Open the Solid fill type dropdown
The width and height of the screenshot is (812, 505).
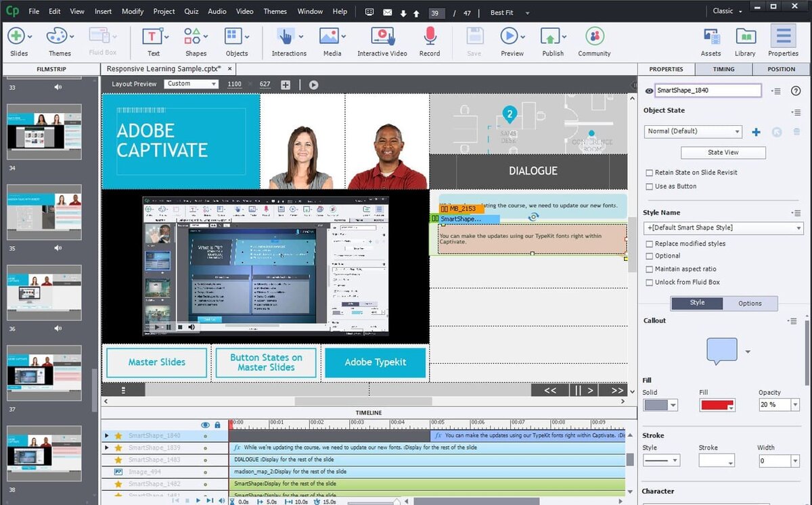(661, 405)
